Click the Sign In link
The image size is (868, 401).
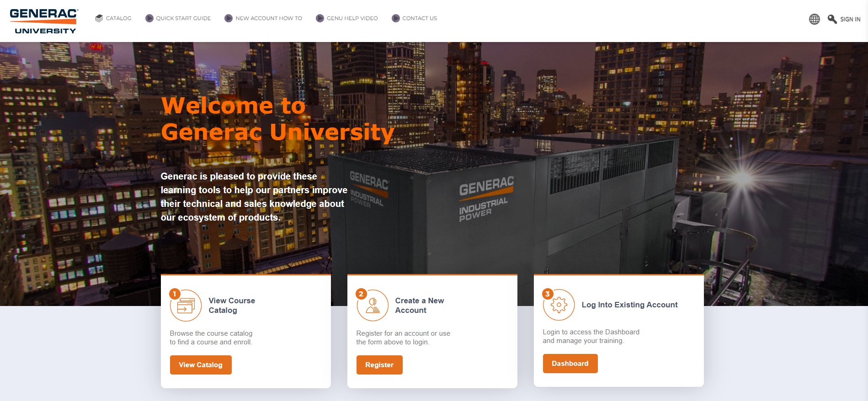[x=850, y=19]
